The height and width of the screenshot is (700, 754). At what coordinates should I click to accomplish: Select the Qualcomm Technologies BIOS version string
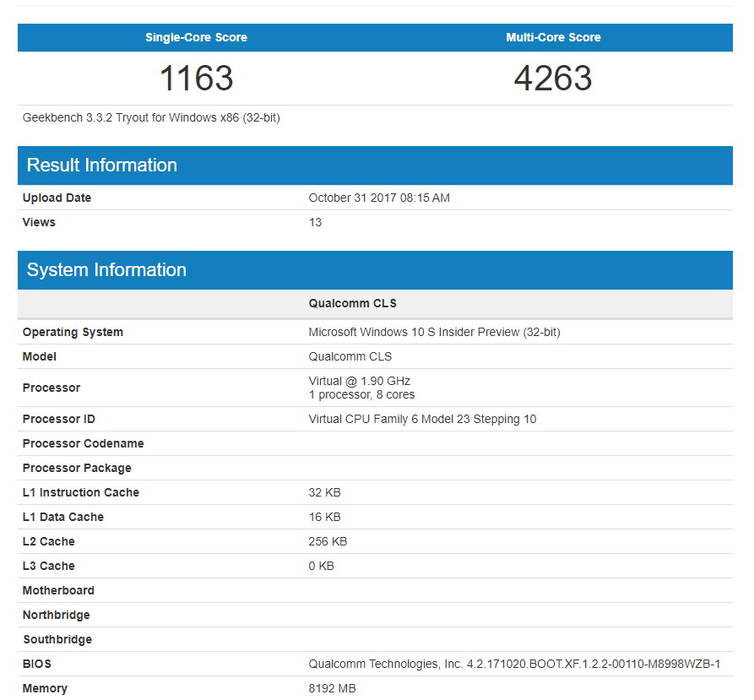[x=514, y=665]
